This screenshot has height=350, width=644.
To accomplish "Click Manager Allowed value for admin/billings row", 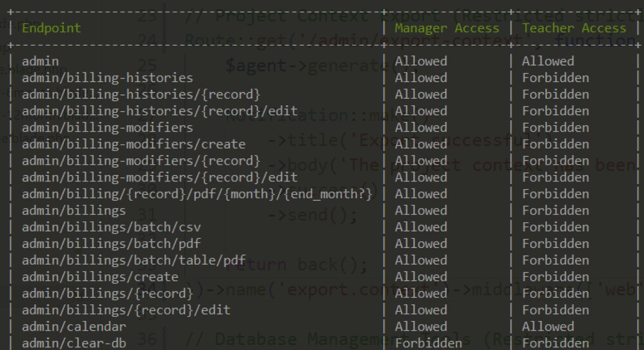I will [x=421, y=210].
